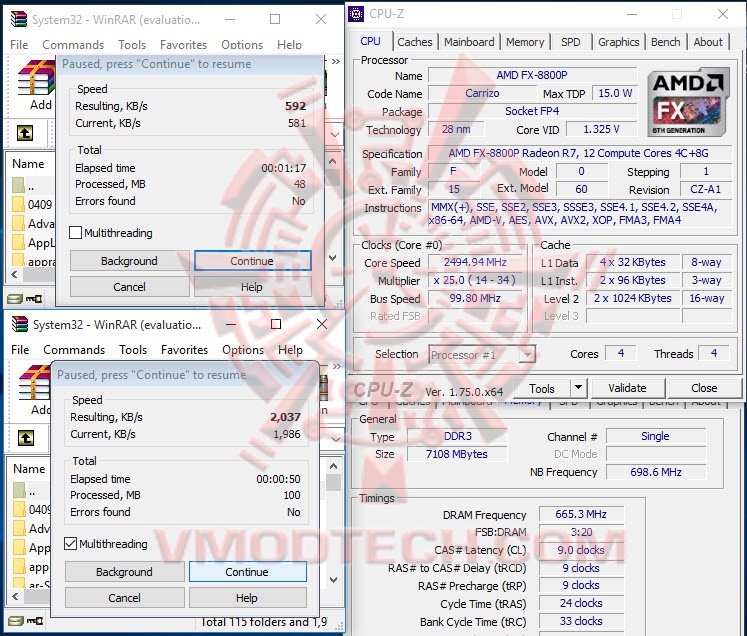Click Help in bottom WinRAR dialog
This screenshot has height=636, width=747.
click(247, 597)
